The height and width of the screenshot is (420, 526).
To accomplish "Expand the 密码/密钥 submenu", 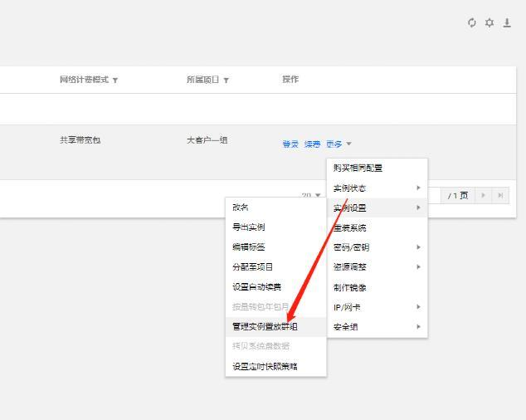I will pos(377,247).
